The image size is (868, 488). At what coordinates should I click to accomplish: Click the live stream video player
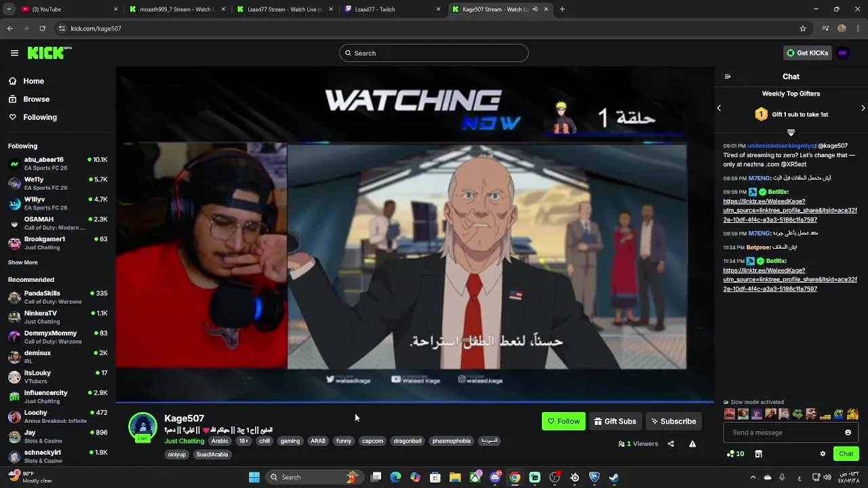415,235
